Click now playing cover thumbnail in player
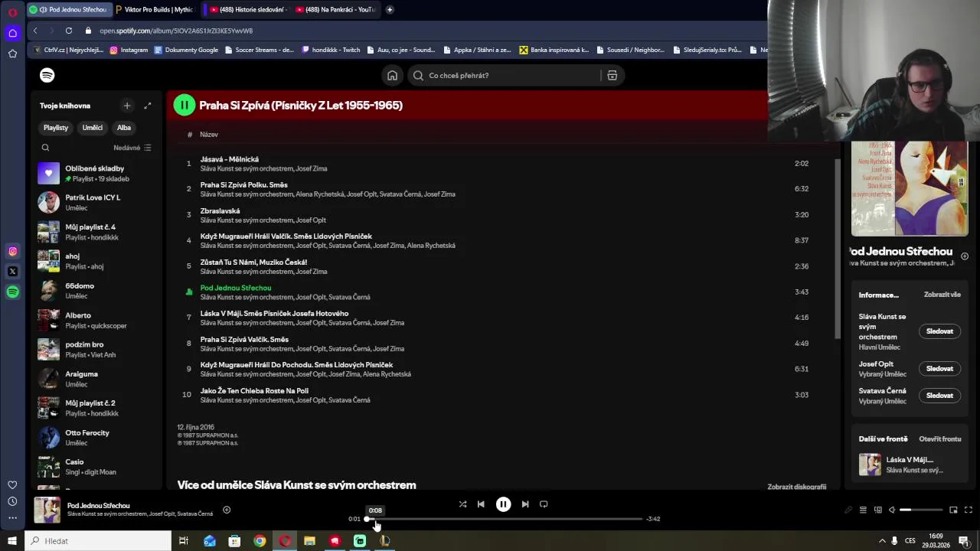The height and width of the screenshot is (551, 980). (x=47, y=510)
